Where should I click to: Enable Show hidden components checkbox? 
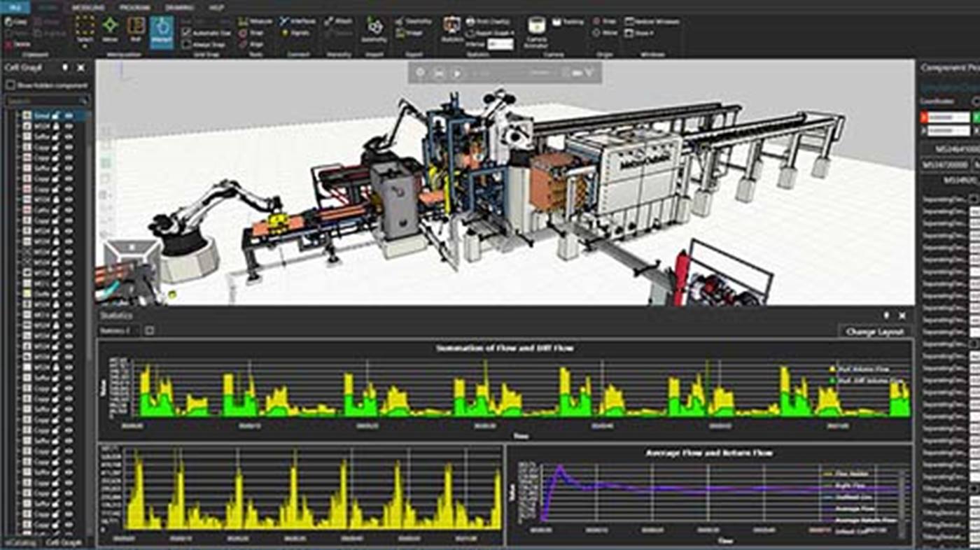point(10,85)
